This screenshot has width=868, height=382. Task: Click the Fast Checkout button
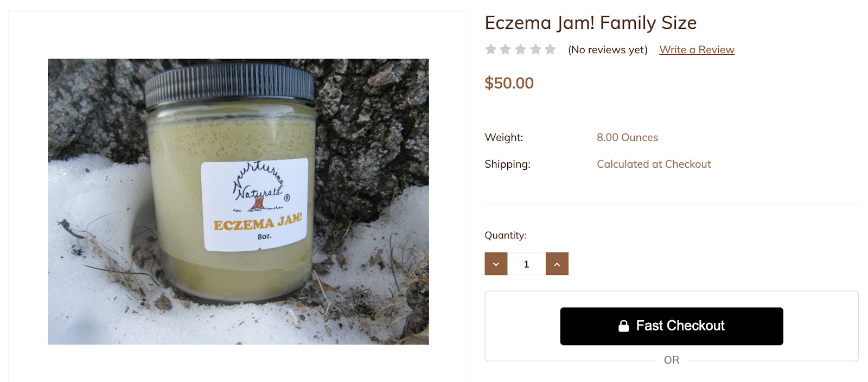[x=672, y=326]
